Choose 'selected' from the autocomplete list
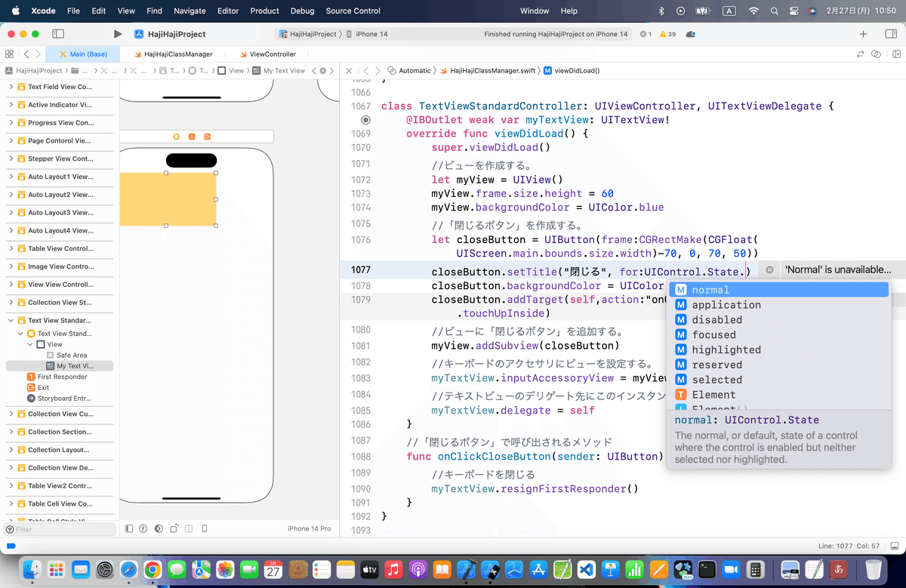Viewport: 906px width, 588px height. (778, 380)
